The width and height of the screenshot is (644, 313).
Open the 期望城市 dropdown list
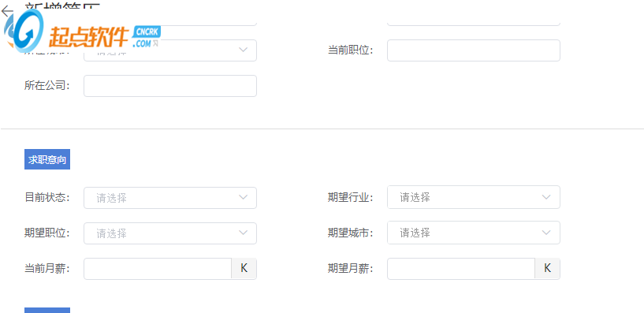tap(474, 233)
